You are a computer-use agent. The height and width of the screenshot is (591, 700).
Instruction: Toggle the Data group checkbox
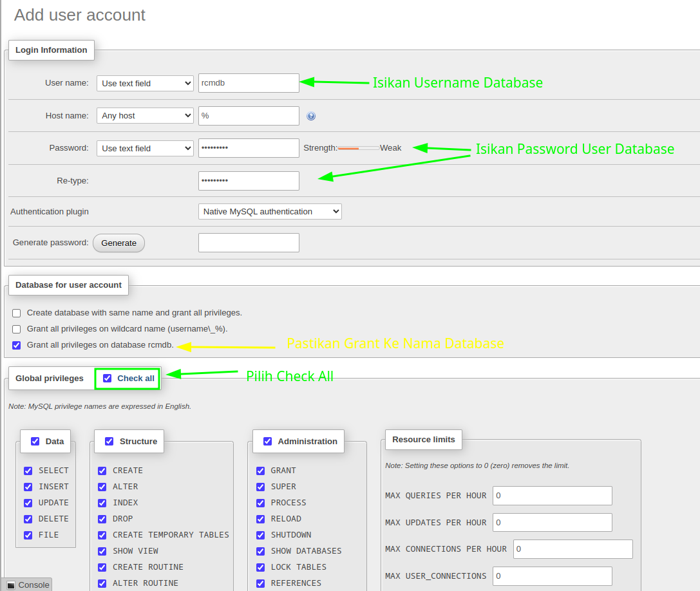coord(35,441)
